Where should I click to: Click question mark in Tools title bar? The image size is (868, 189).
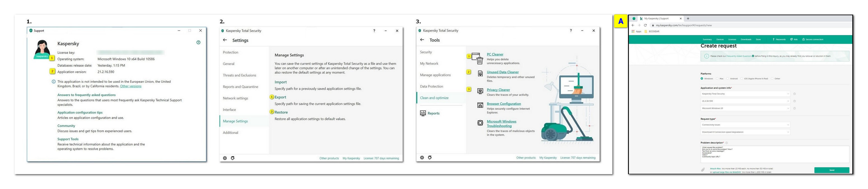coord(571,30)
